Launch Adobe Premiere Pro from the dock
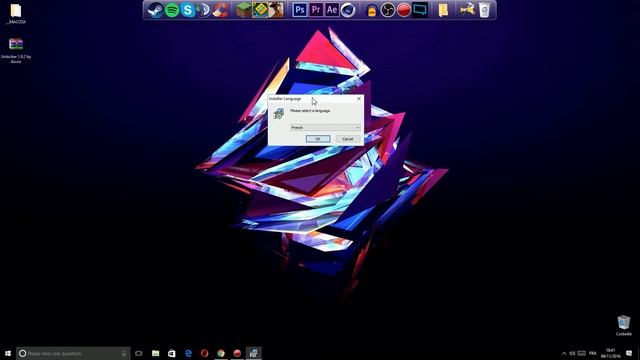640x360 pixels. (316, 10)
